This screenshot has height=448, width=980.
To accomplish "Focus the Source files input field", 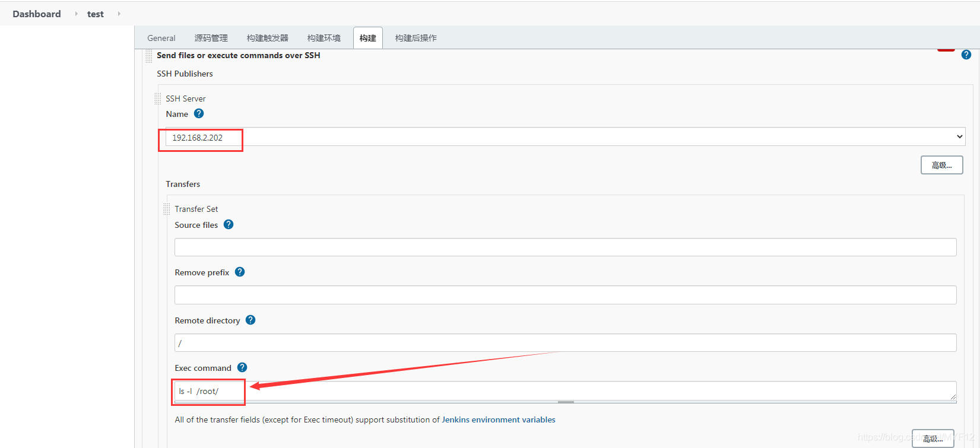I will tap(565, 247).
